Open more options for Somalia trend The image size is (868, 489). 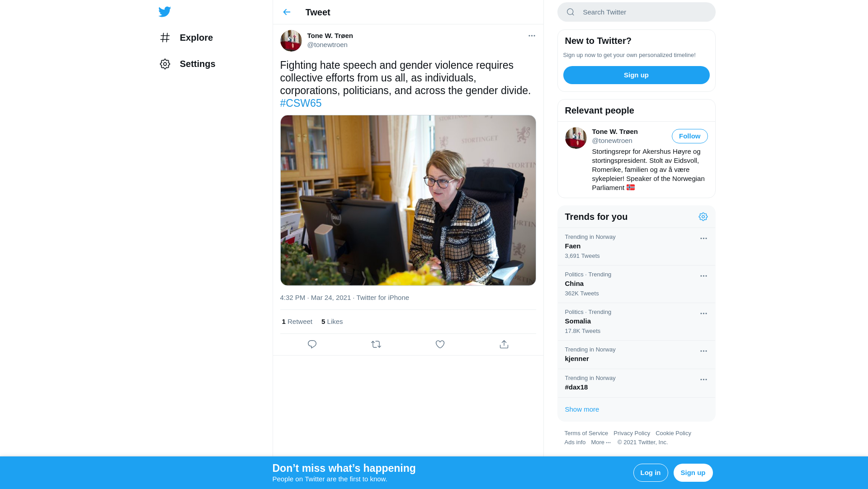pyautogui.click(x=703, y=313)
